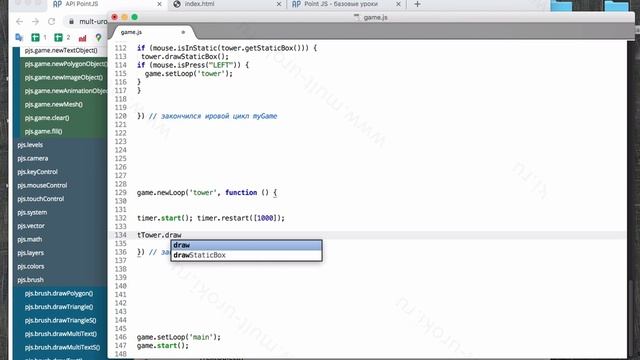Open a new browser tab
This screenshot has height=360, width=640.
417,4
